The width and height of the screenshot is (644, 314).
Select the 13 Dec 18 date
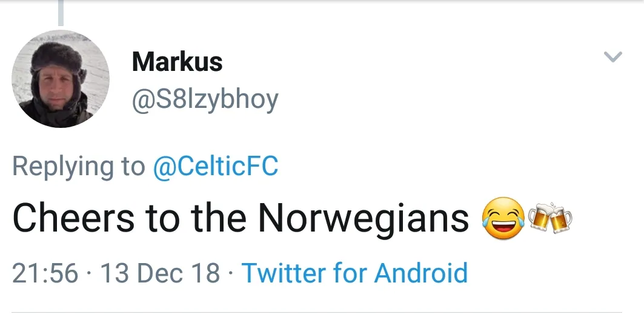point(160,273)
